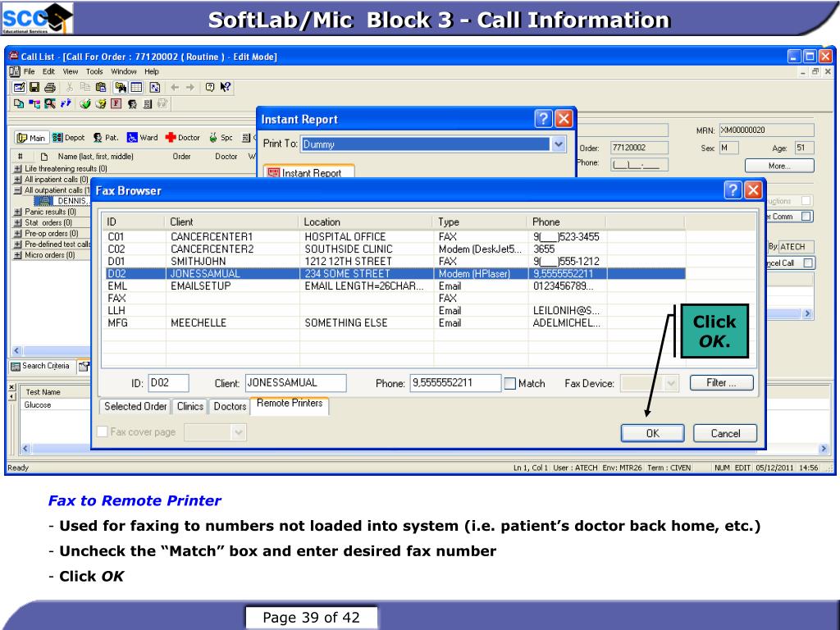Click the binoculars Find icon
This screenshot has width=840, height=630.
coord(121,87)
